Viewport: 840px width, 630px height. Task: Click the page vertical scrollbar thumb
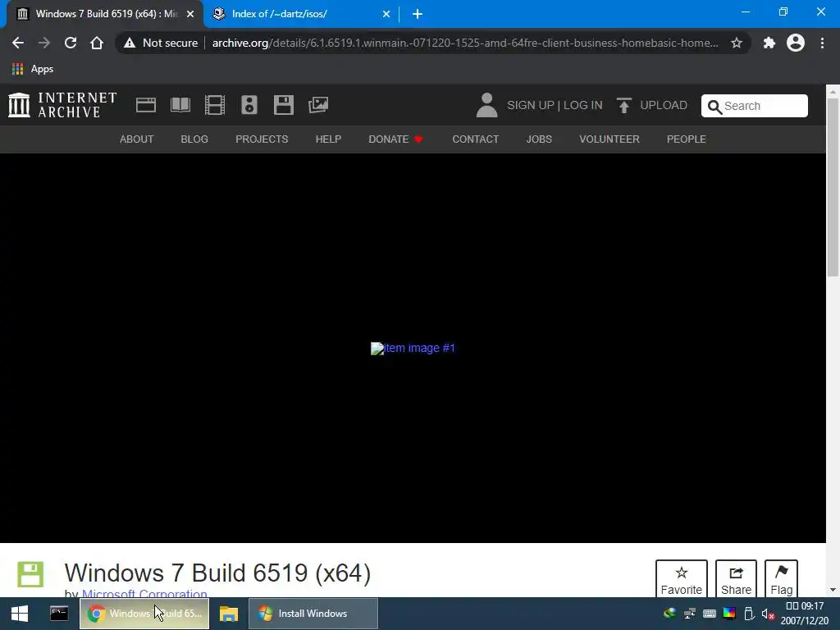[x=833, y=188]
